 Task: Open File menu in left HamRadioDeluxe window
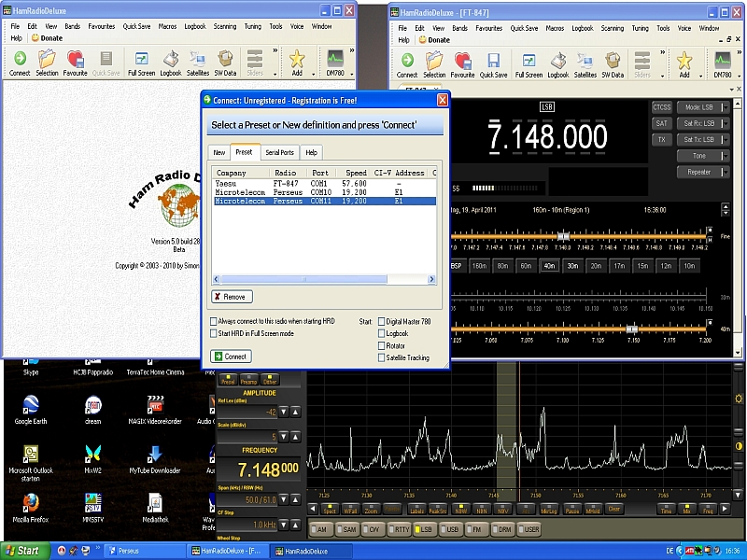click(x=15, y=26)
